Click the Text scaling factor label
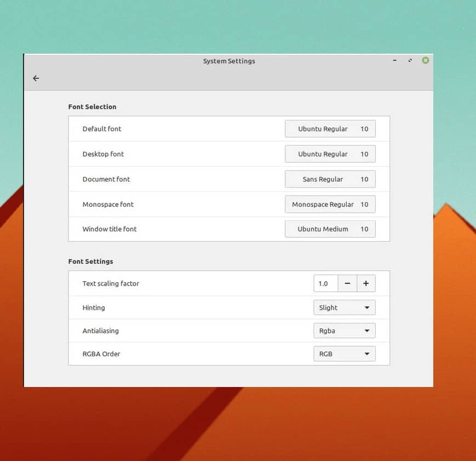476x461 pixels. pos(111,283)
